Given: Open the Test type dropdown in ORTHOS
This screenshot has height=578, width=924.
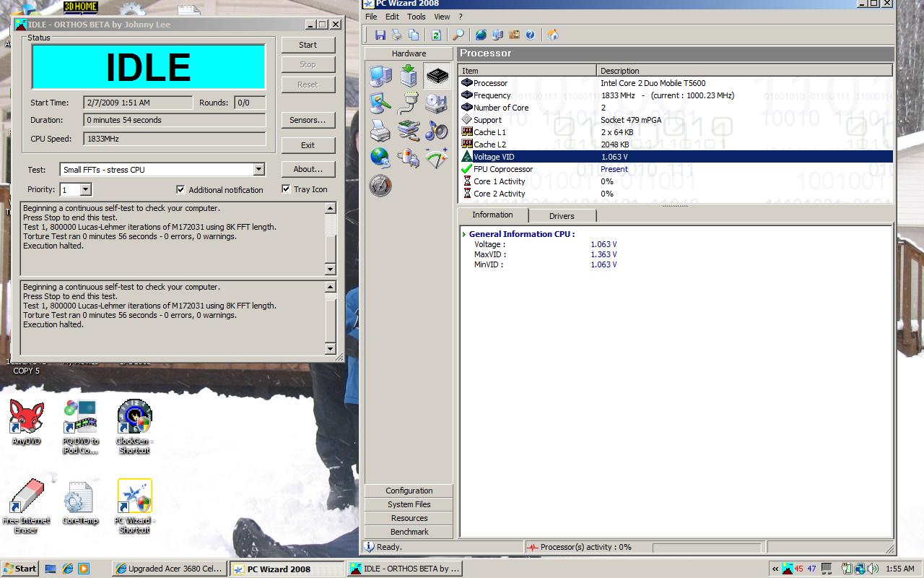Looking at the screenshot, I should [x=258, y=170].
